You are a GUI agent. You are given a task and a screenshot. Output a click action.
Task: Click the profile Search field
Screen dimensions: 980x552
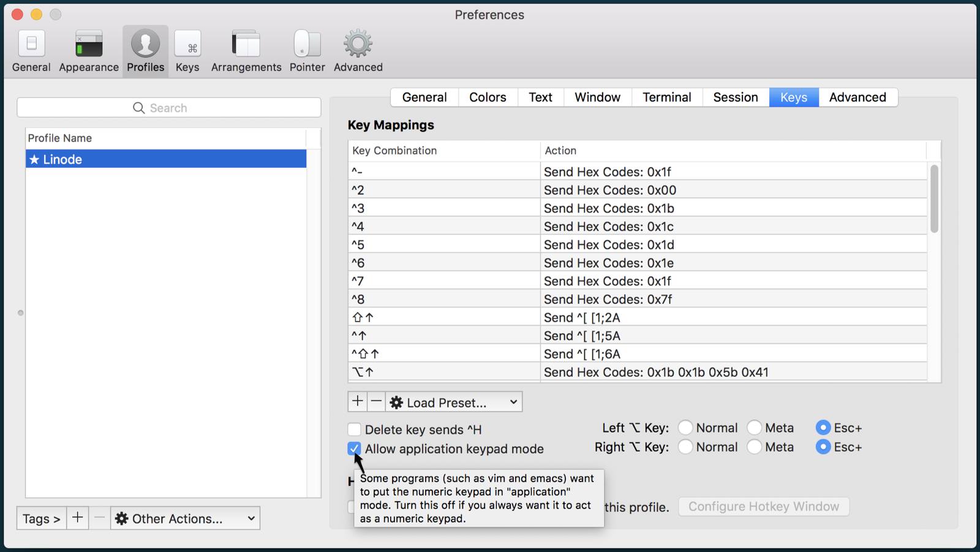(169, 108)
